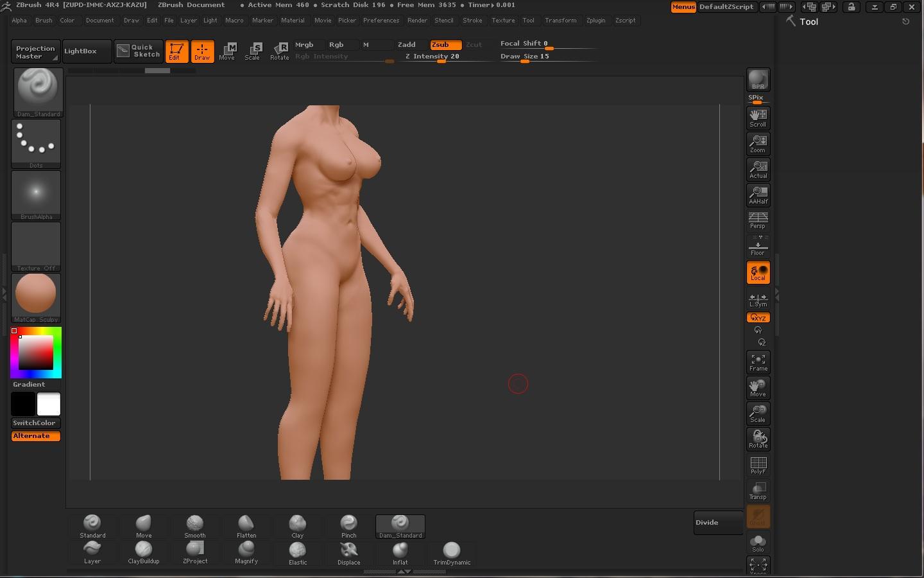Viewport: 924px width, 578px height.
Task: Select the TrimDynamic brush
Action: click(452, 553)
